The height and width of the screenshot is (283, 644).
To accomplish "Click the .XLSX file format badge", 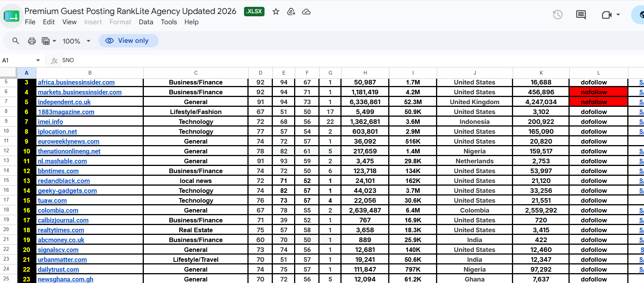I will (x=254, y=11).
